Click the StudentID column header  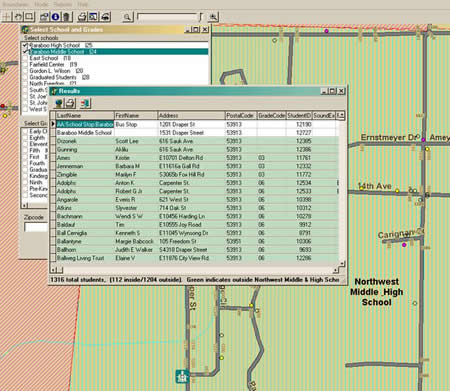tap(299, 115)
